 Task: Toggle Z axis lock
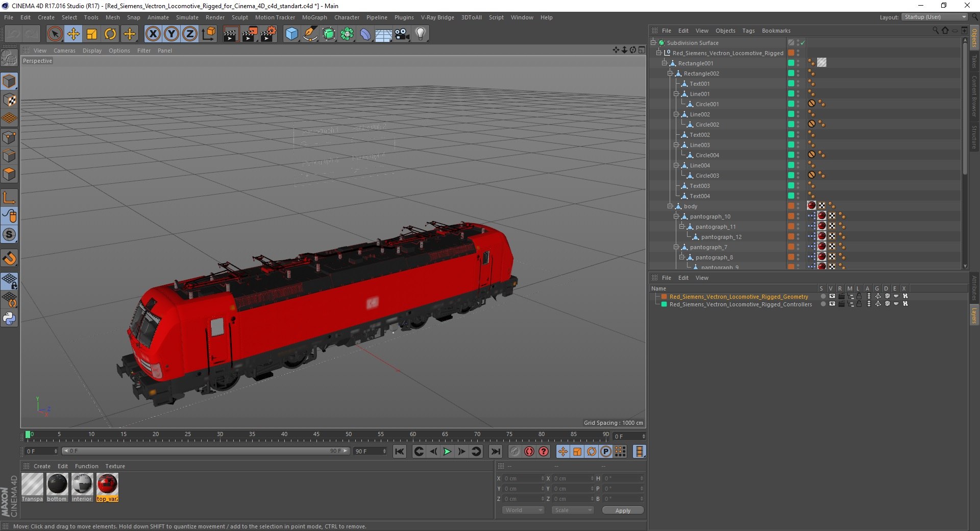coord(190,34)
